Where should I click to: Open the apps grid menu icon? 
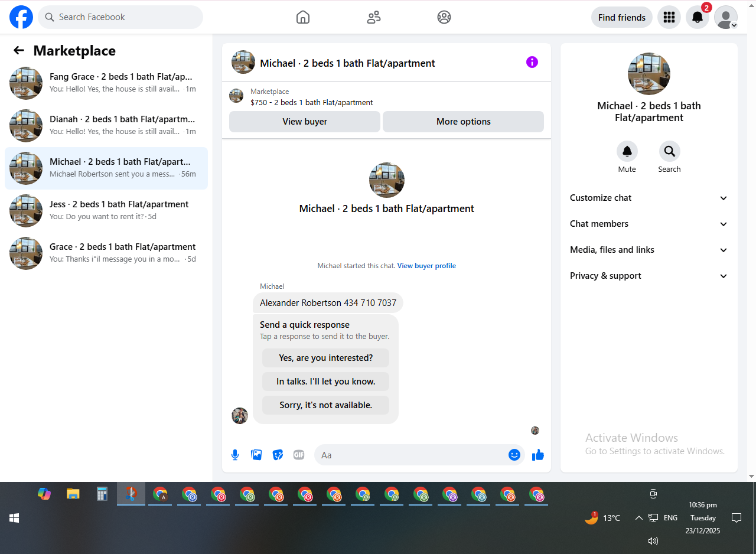tap(669, 17)
